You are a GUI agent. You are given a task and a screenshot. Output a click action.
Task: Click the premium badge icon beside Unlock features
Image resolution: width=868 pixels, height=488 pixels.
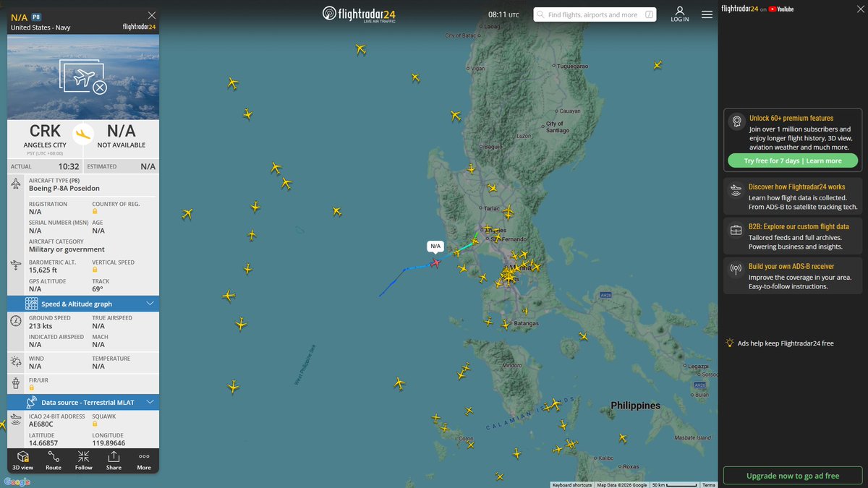pyautogui.click(x=736, y=121)
